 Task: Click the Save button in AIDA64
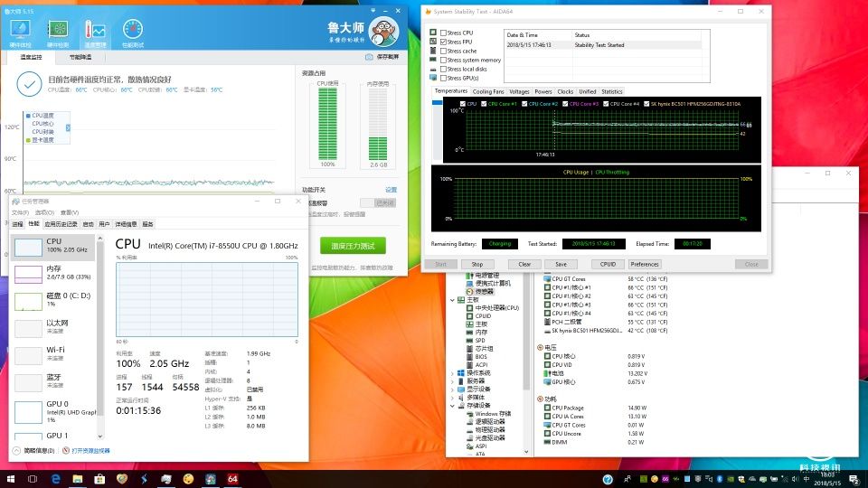[561, 265]
